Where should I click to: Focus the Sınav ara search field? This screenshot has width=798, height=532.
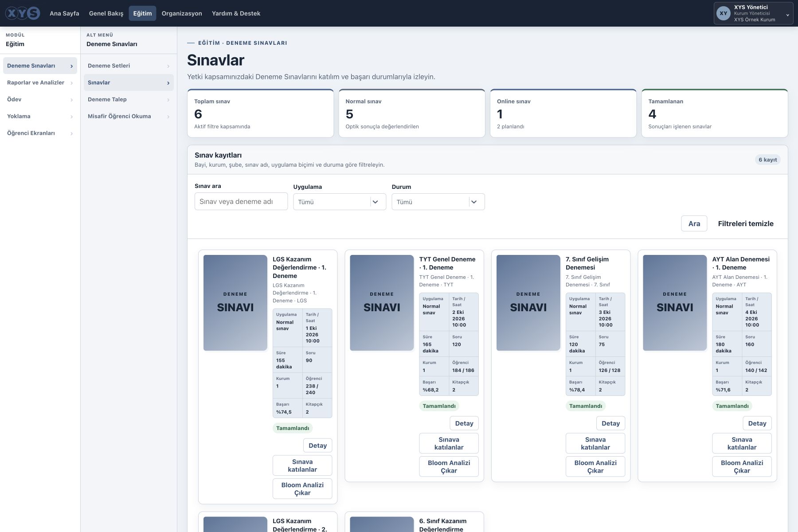point(241,201)
